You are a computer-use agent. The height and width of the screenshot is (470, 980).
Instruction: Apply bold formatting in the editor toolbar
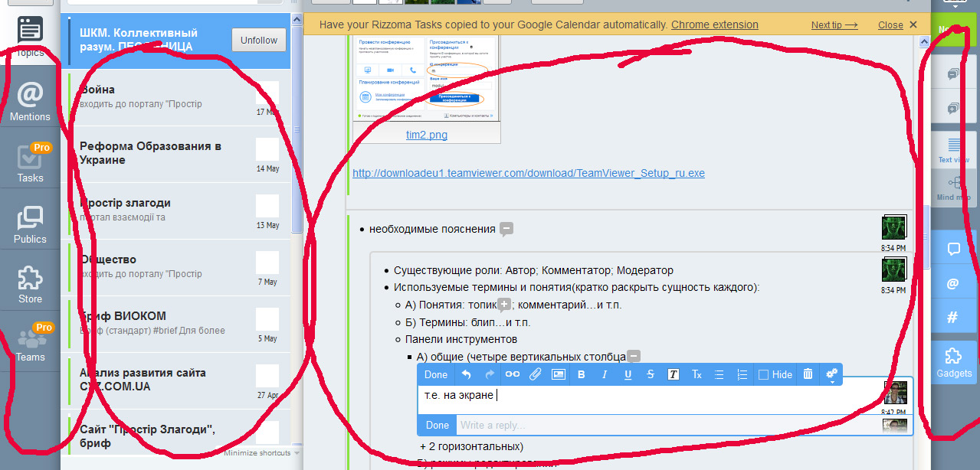581,374
